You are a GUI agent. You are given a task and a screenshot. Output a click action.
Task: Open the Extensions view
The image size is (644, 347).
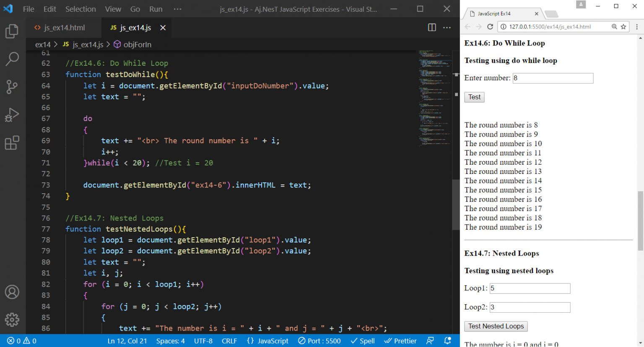tap(12, 143)
